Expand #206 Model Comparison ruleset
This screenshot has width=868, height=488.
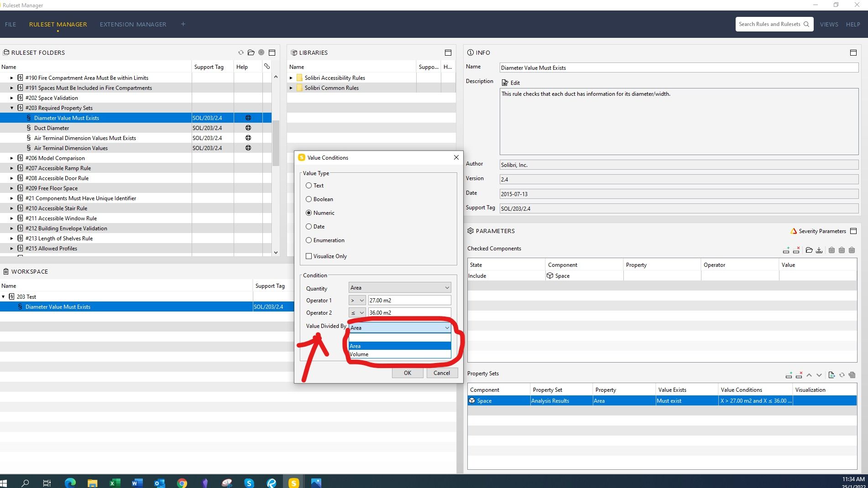click(x=12, y=158)
